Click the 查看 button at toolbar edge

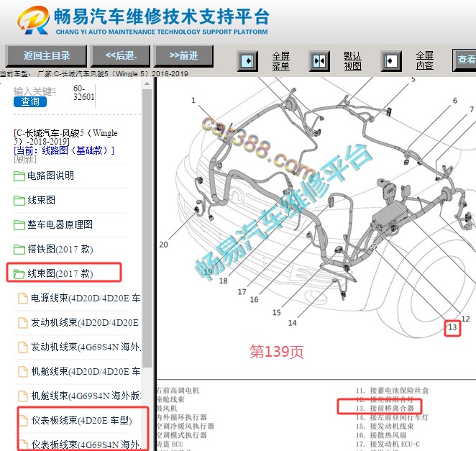coord(464,60)
